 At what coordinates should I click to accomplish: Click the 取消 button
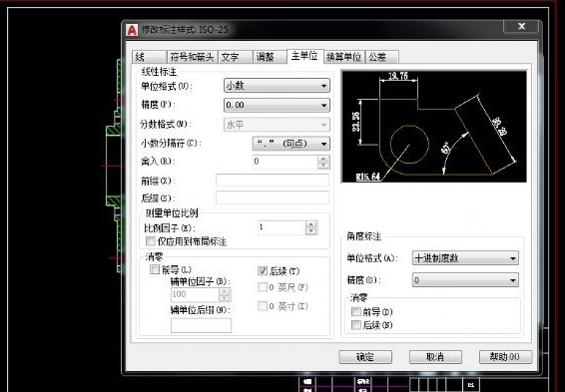tap(435, 357)
